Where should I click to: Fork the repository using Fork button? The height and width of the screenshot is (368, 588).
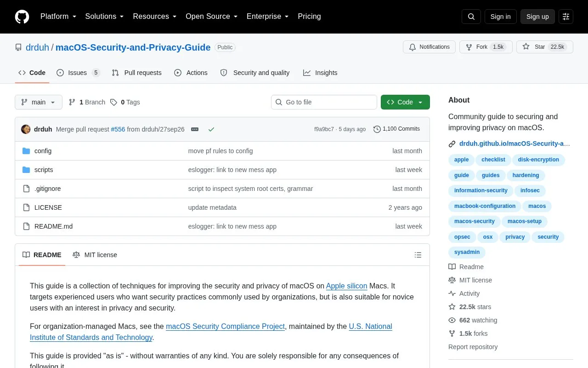486,47
